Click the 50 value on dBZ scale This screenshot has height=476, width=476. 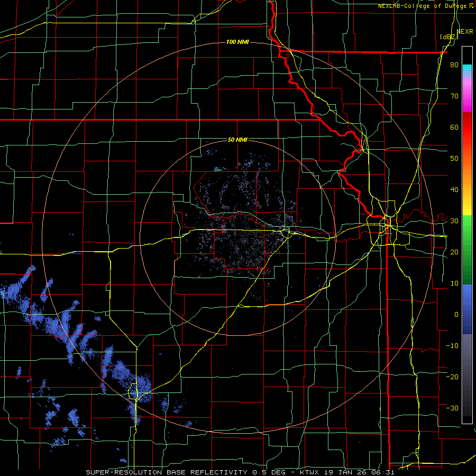pyautogui.click(x=454, y=159)
